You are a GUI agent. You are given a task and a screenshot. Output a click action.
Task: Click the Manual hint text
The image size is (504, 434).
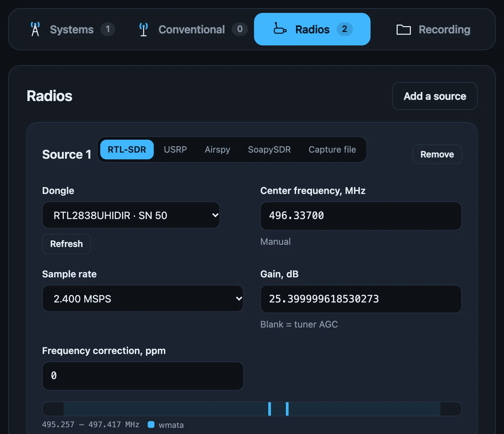point(275,242)
